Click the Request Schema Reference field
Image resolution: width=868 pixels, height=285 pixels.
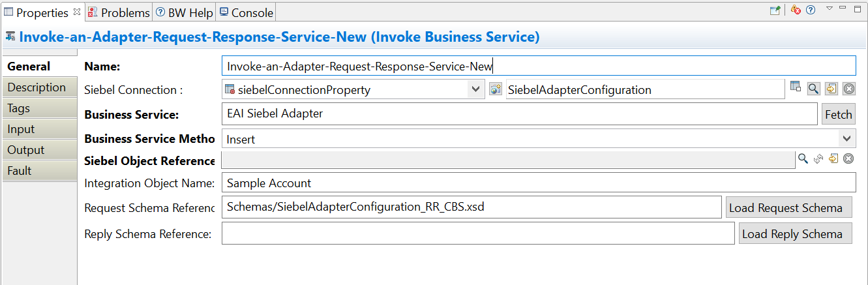pyautogui.click(x=471, y=207)
